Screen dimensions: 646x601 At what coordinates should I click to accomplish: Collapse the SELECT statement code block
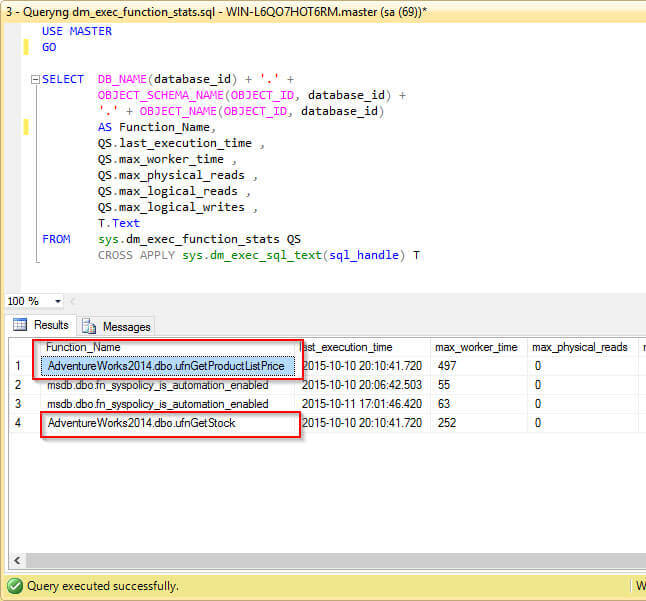[x=34, y=80]
